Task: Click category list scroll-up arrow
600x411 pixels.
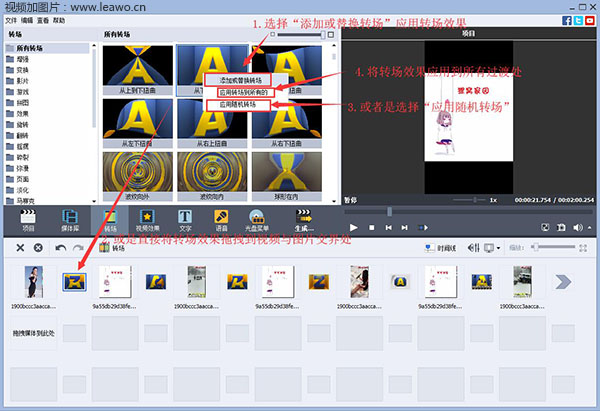Action: click(94, 45)
